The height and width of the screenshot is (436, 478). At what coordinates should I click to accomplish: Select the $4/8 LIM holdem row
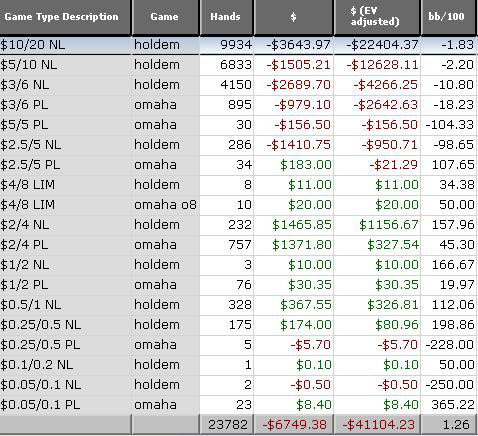(x=238, y=185)
